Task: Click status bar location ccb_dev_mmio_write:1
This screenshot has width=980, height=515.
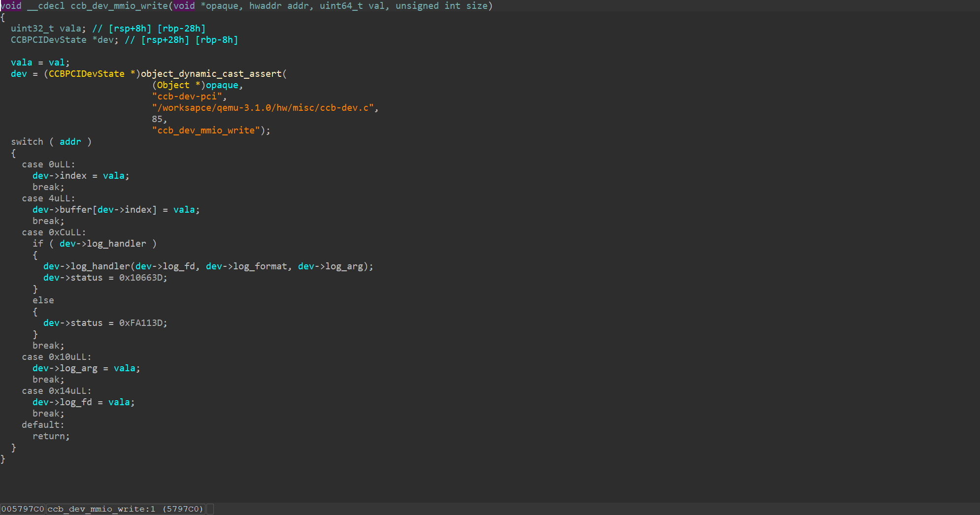Action: (101, 509)
